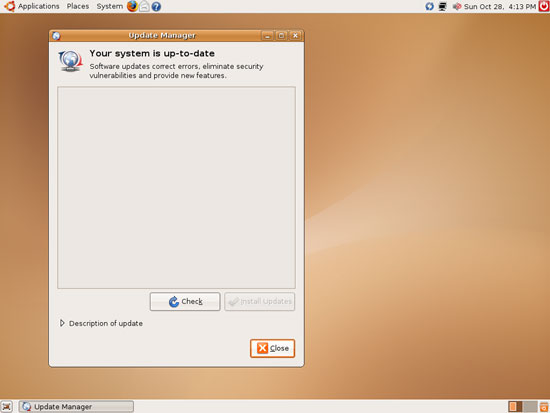
Task: Click the 'Your system is up-to-date' heading
Action: point(152,53)
